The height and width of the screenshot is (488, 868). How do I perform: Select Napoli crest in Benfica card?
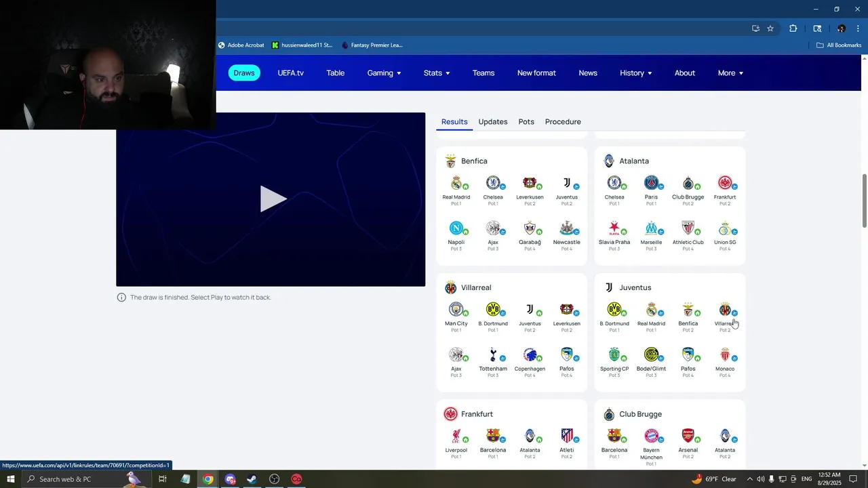point(456,228)
